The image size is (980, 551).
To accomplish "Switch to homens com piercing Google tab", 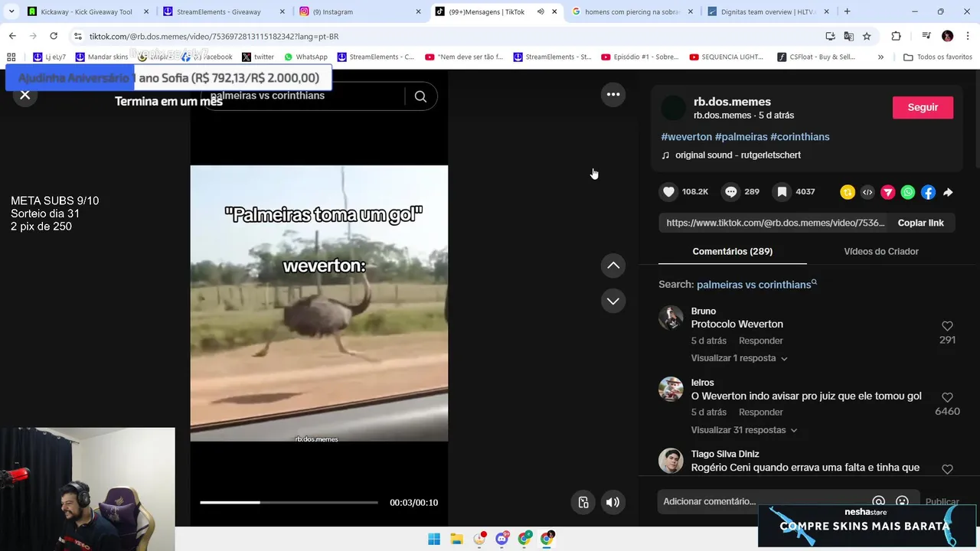I will [x=632, y=11].
